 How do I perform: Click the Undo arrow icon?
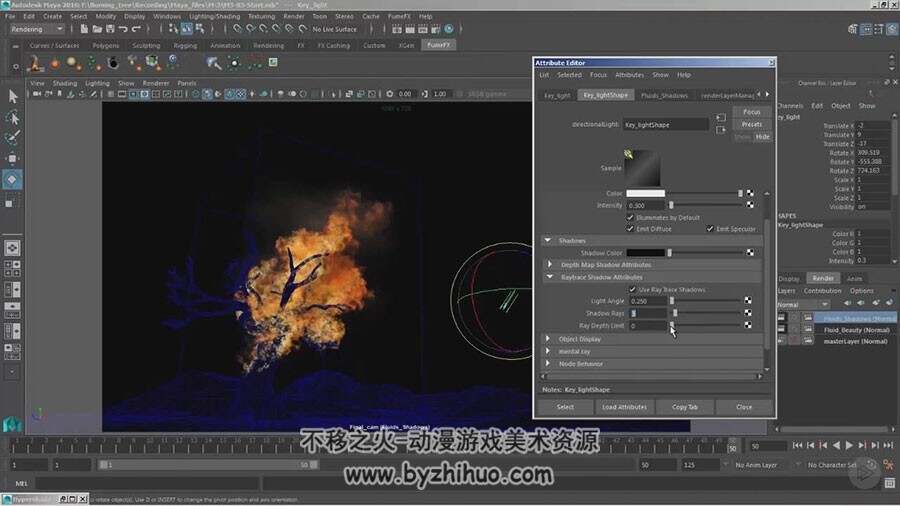(x=123, y=29)
